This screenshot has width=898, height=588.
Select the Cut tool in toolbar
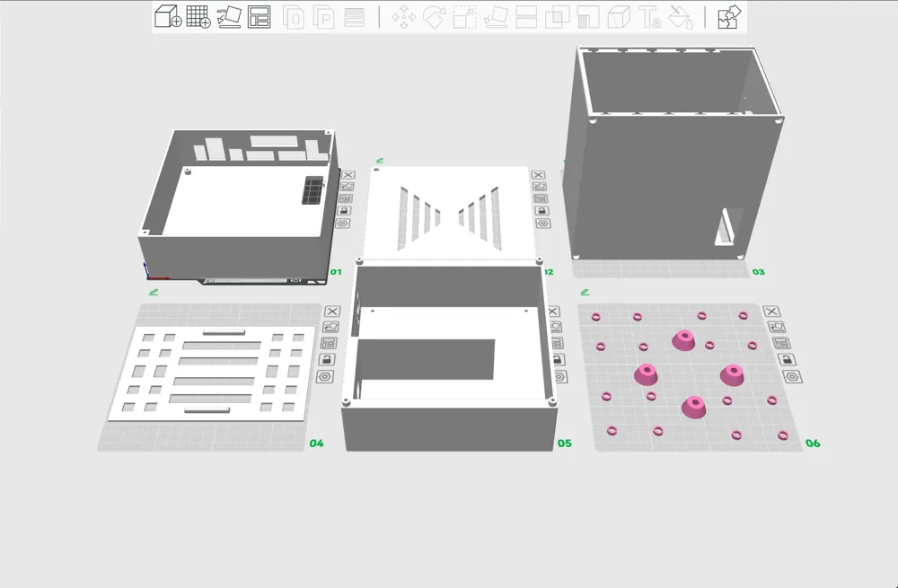point(525,17)
